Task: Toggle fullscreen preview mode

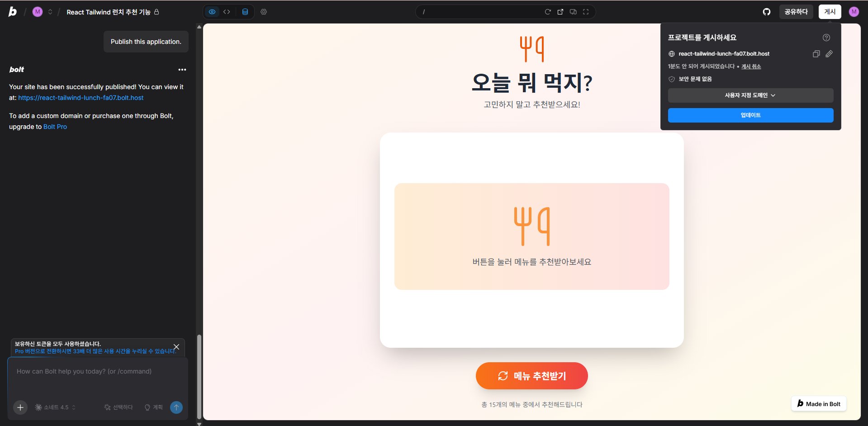Action: [586, 12]
